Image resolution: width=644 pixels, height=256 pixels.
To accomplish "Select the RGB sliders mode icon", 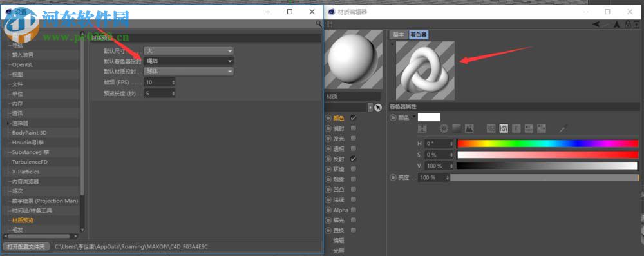I will [x=491, y=128].
